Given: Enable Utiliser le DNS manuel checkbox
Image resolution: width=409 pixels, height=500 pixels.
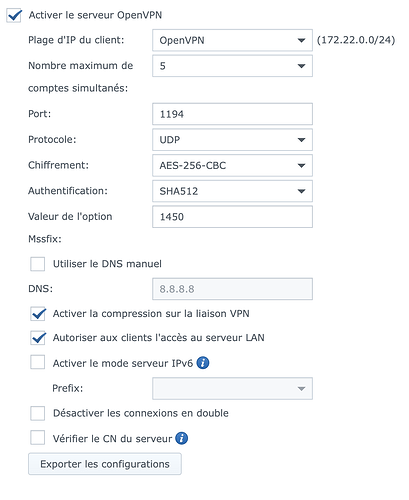Looking at the screenshot, I should 37,264.
